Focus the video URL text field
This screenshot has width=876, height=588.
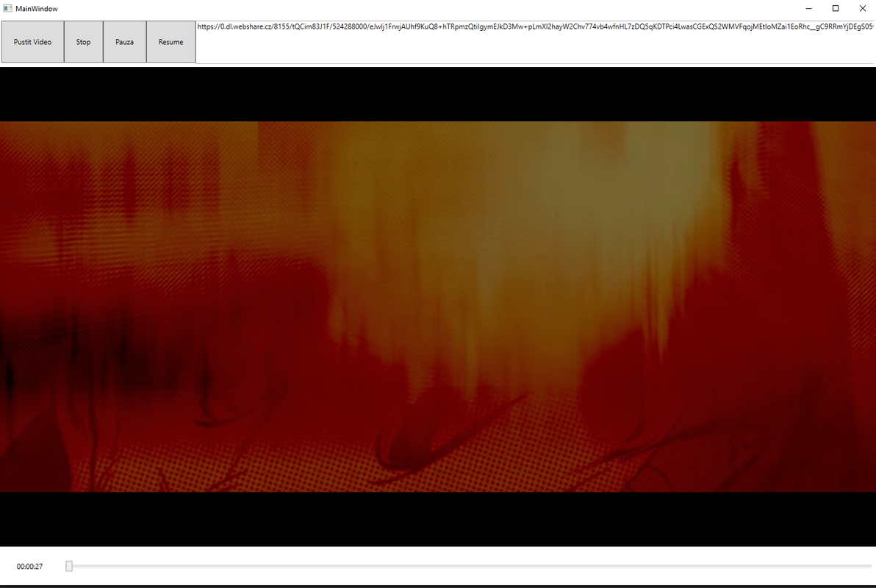coord(535,42)
